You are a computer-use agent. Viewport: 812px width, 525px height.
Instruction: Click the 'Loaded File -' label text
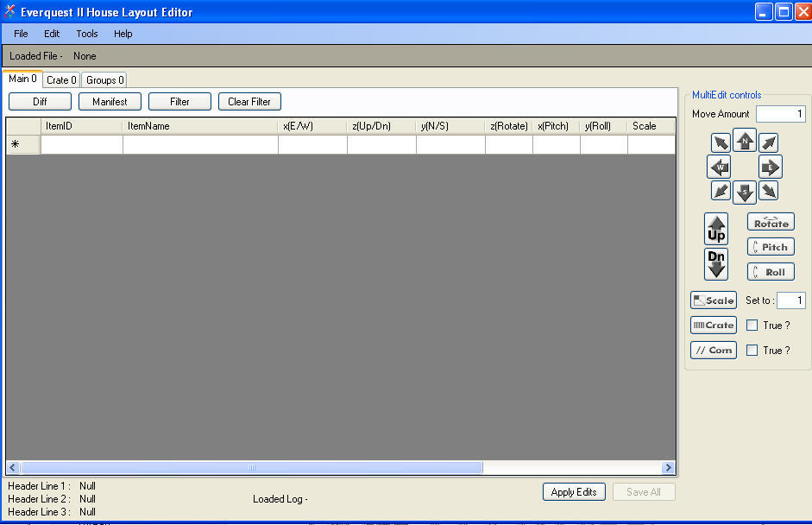(35, 56)
